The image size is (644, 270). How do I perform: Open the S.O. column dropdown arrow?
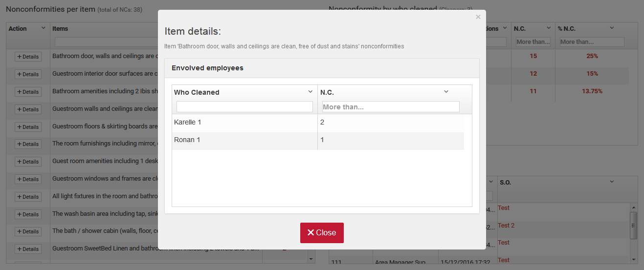(x=612, y=182)
